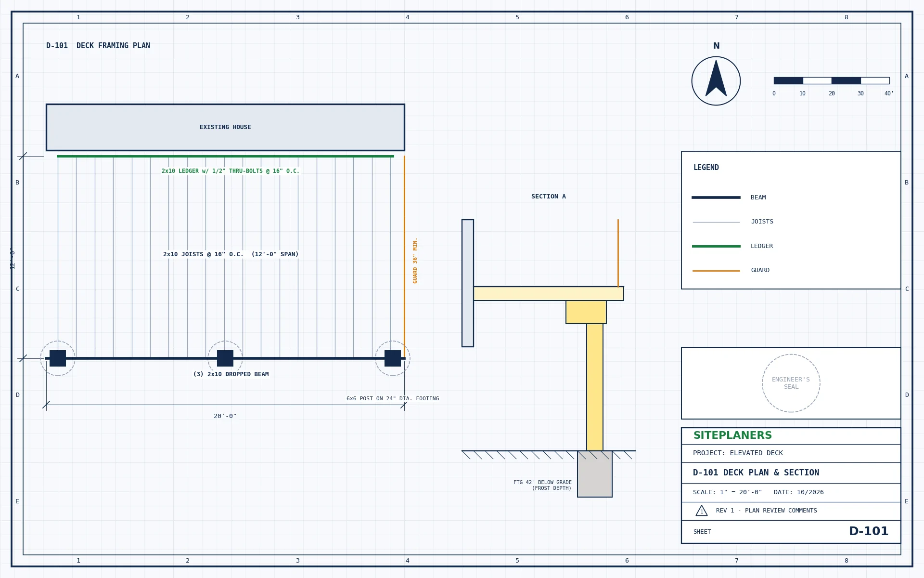This screenshot has width=924, height=578.
Task: Select the middle post footing on the beam
Action: pyautogui.click(x=225, y=358)
